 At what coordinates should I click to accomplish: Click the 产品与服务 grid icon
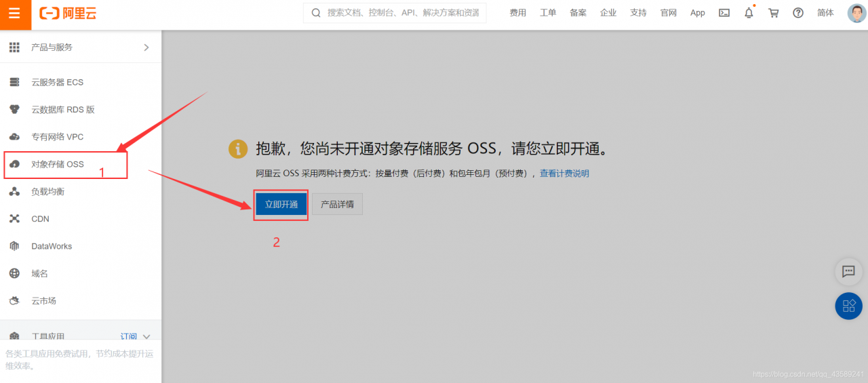[x=14, y=47]
